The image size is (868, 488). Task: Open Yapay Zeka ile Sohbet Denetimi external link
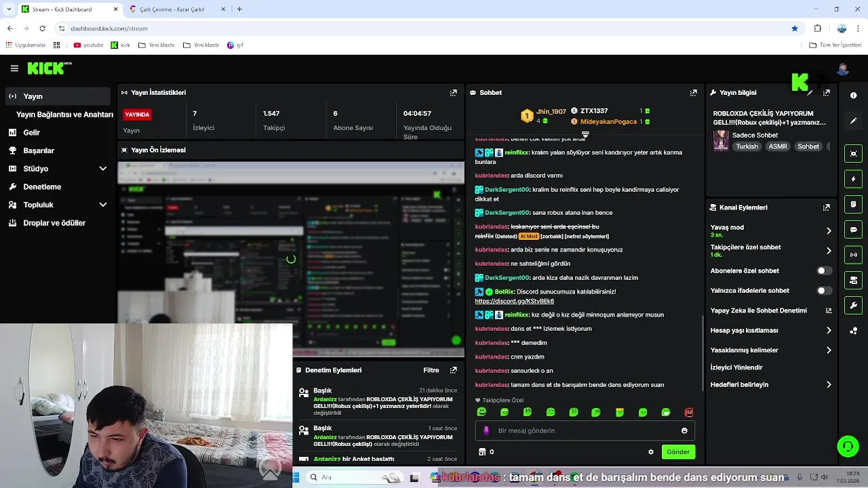(x=828, y=310)
